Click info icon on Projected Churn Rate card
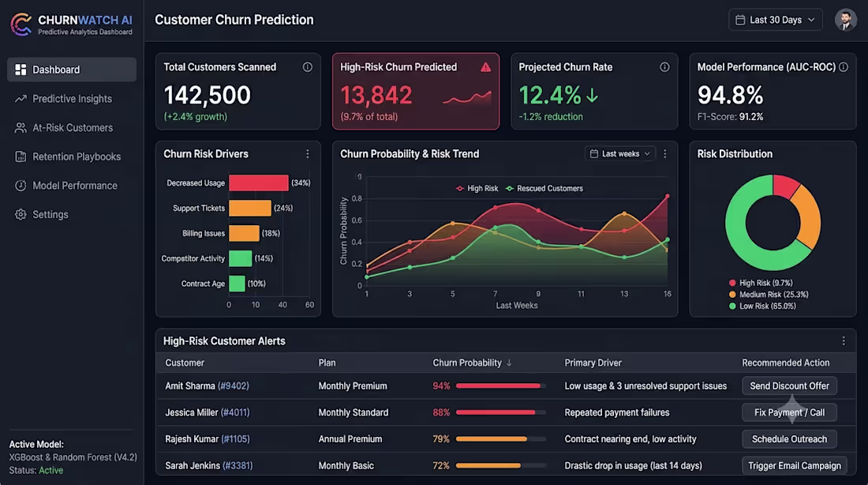 [x=664, y=67]
